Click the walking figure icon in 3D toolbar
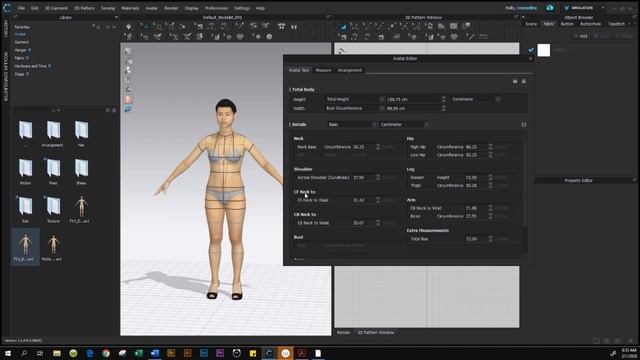The image size is (640, 360). (x=129, y=37)
